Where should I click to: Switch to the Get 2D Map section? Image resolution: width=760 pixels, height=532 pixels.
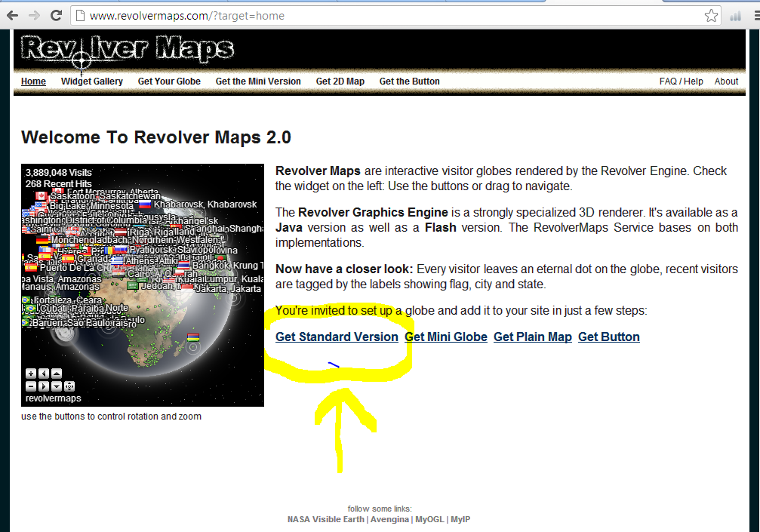pos(340,81)
